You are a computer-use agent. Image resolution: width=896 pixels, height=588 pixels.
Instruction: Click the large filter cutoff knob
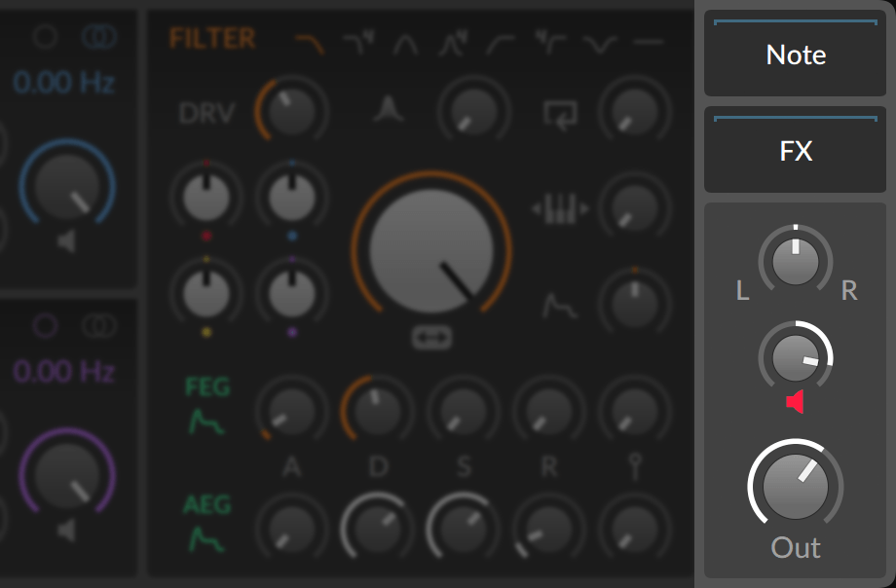point(431,250)
